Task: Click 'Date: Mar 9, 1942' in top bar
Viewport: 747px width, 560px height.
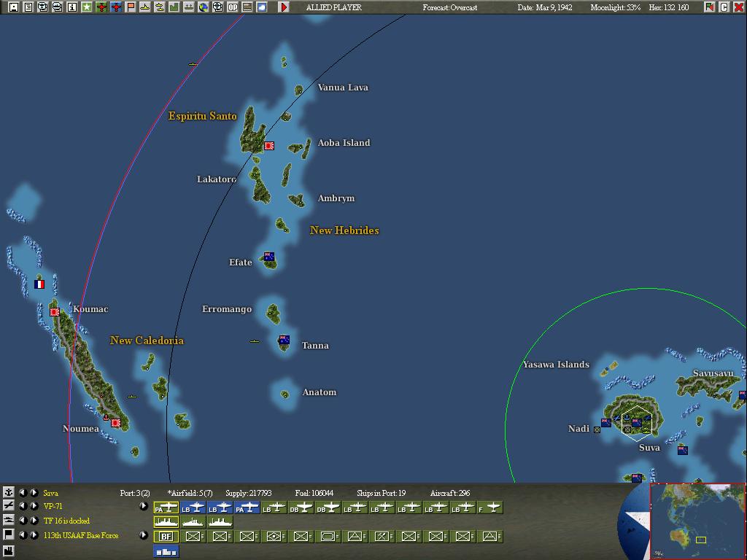Action: pyautogui.click(x=545, y=7)
